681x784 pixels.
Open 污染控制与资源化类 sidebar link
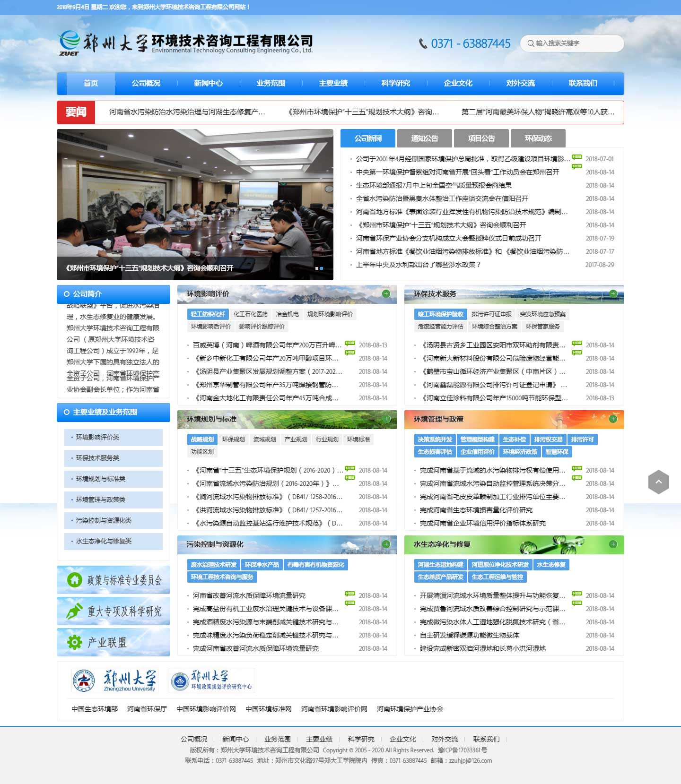pyautogui.click(x=113, y=521)
